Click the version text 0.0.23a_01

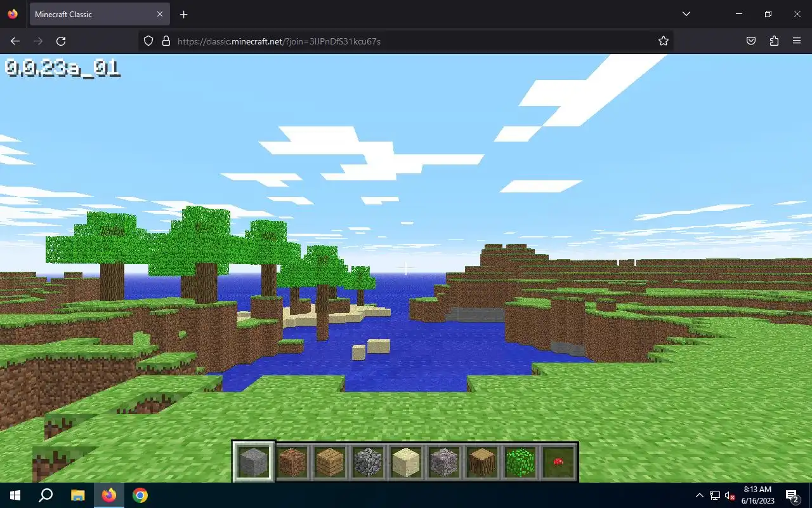pyautogui.click(x=62, y=67)
